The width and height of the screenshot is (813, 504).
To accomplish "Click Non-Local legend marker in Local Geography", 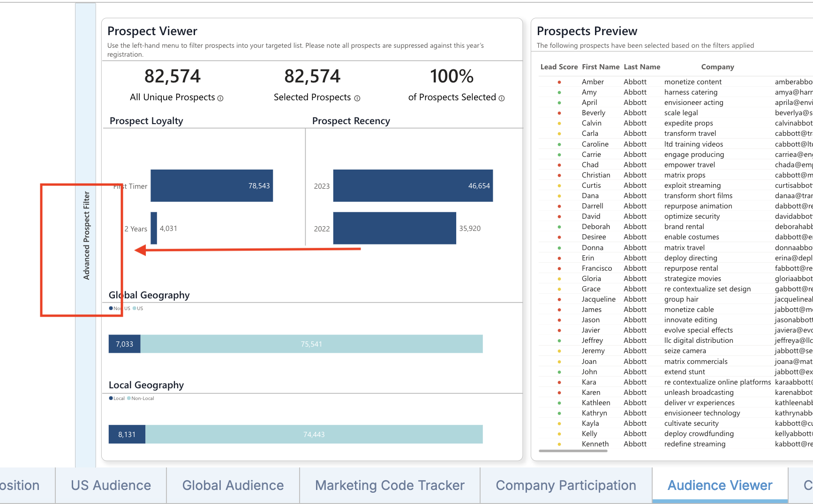I will click(129, 398).
